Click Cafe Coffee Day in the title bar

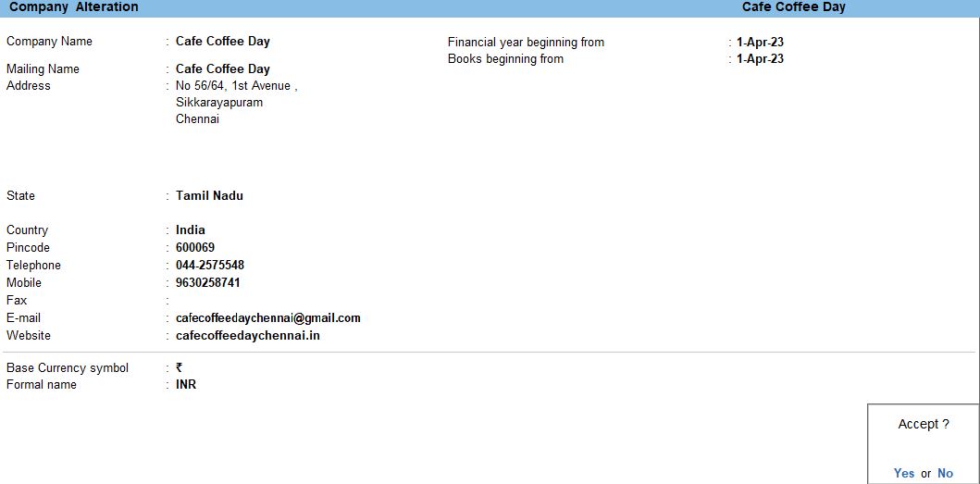(x=794, y=7)
